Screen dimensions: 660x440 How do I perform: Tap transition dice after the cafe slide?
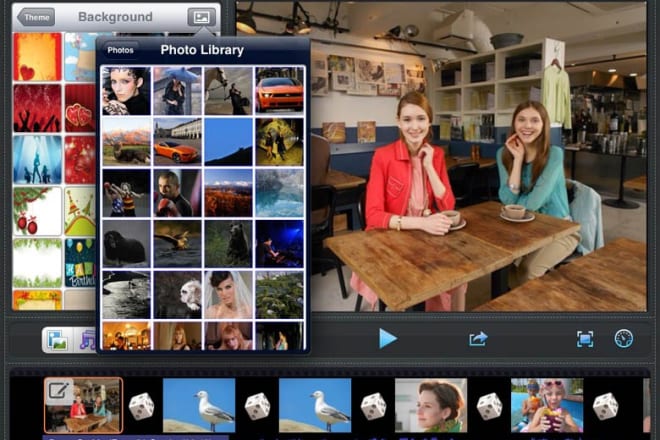click(142, 406)
